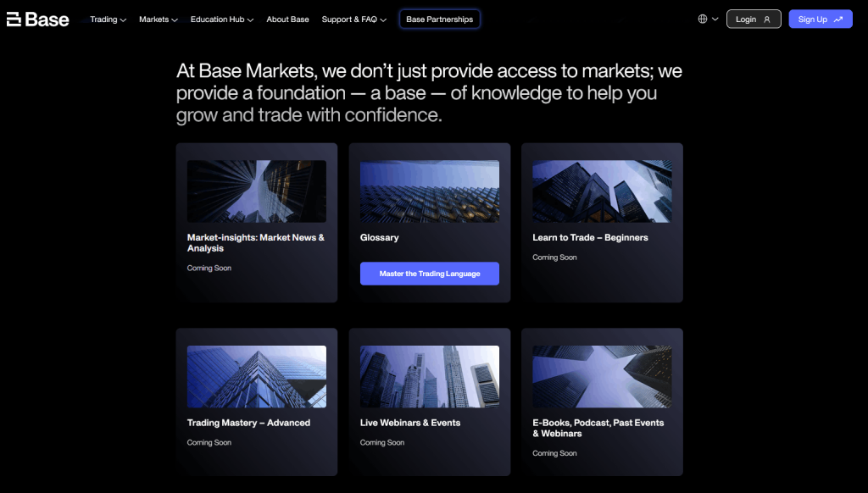This screenshot has width=868, height=493.
Task: Click the Sign Up button
Action: pos(821,19)
